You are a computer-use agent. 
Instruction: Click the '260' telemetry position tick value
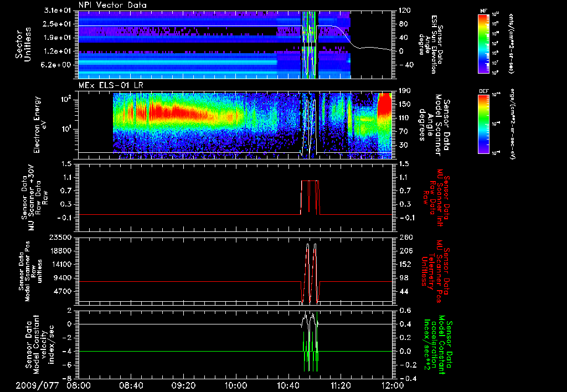tap(405, 237)
